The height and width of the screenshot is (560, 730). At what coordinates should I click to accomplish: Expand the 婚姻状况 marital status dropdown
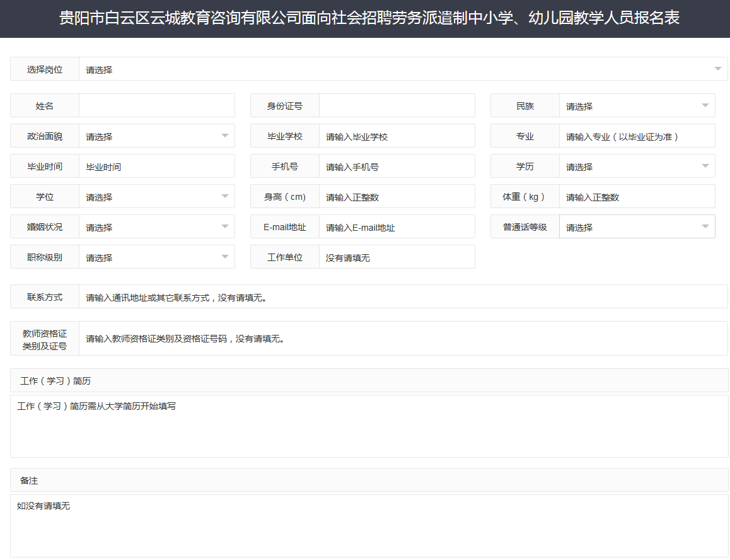click(156, 226)
